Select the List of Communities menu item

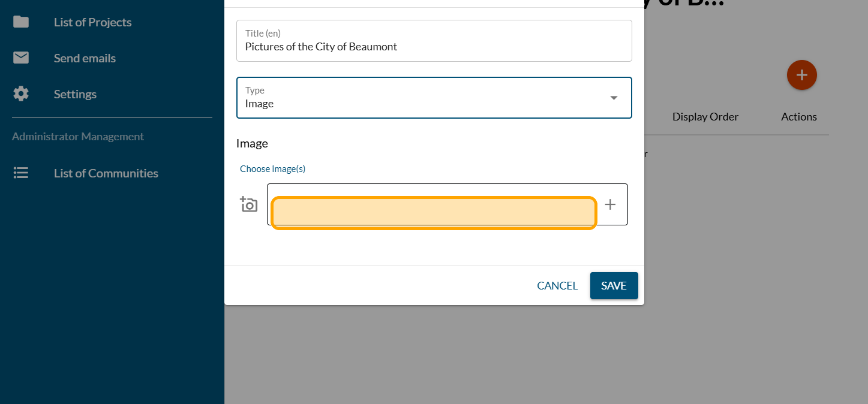(x=106, y=173)
